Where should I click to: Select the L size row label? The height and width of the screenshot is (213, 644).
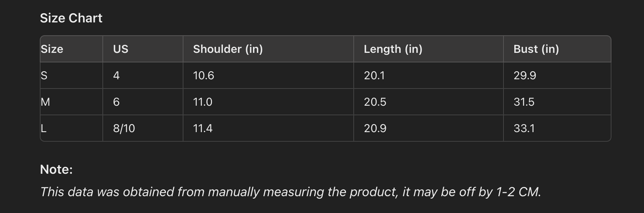(x=44, y=129)
